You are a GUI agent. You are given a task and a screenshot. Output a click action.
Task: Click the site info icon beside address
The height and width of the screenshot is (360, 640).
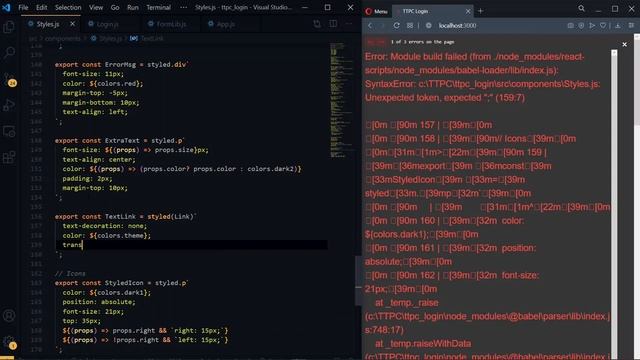click(428, 25)
